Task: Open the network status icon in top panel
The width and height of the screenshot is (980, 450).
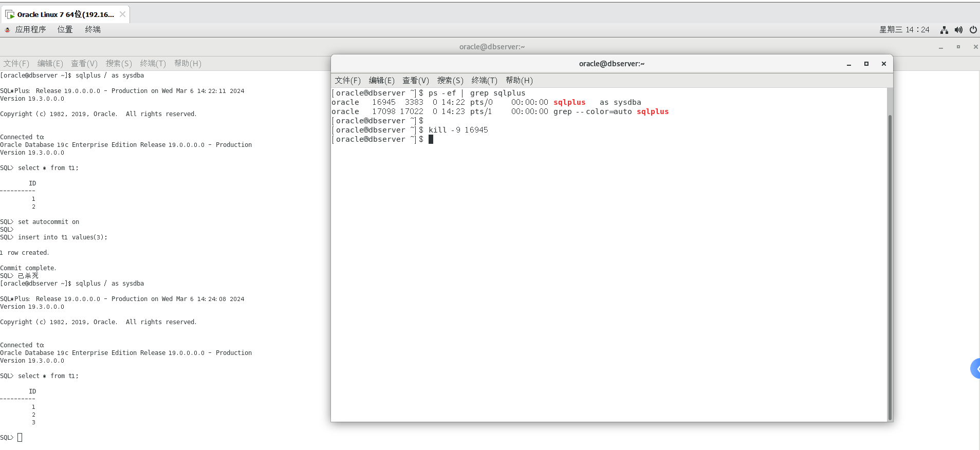Action: click(944, 30)
